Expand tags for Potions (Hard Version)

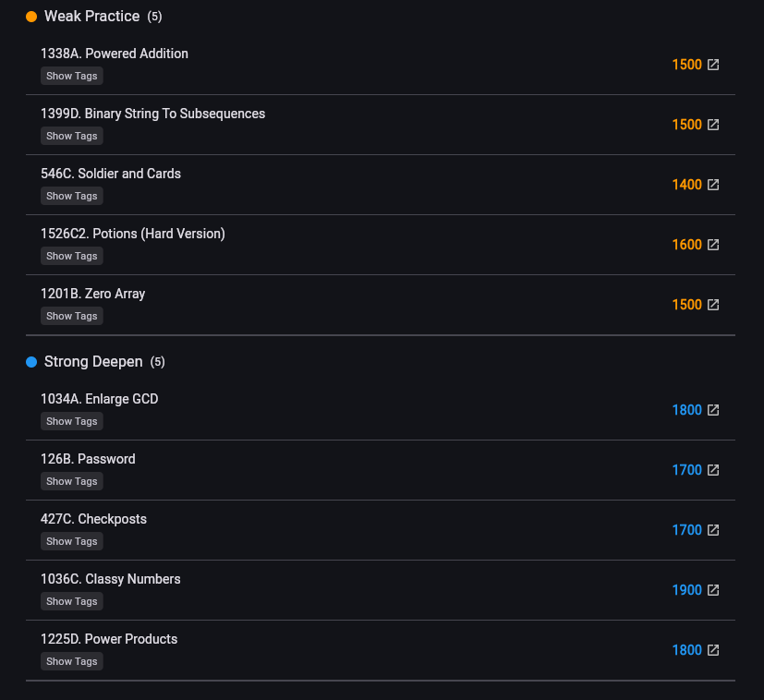point(71,256)
